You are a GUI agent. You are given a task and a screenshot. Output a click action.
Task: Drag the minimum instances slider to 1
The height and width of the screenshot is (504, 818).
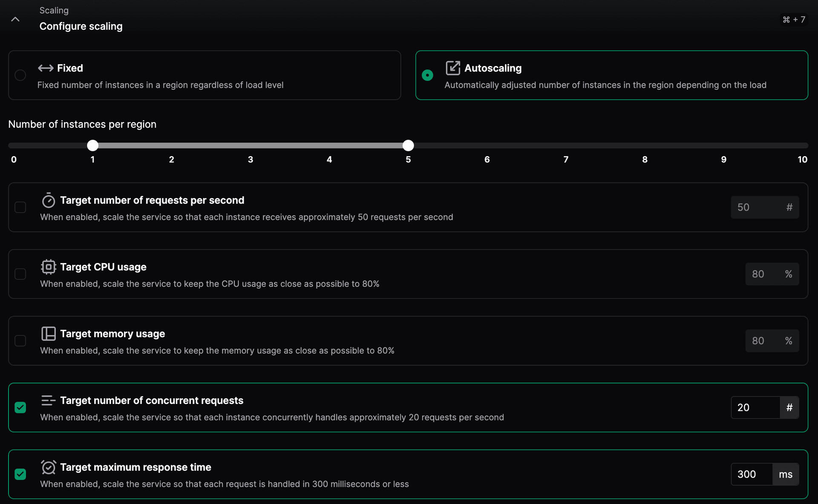click(x=92, y=146)
